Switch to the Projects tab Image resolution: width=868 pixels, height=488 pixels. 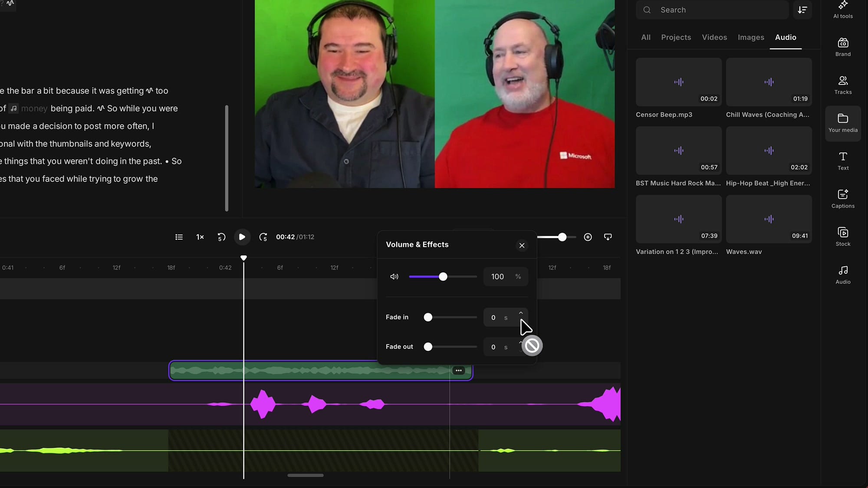point(676,37)
